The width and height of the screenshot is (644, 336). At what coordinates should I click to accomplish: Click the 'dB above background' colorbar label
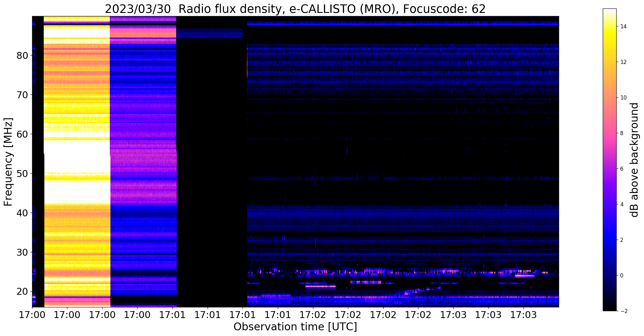(635, 160)
